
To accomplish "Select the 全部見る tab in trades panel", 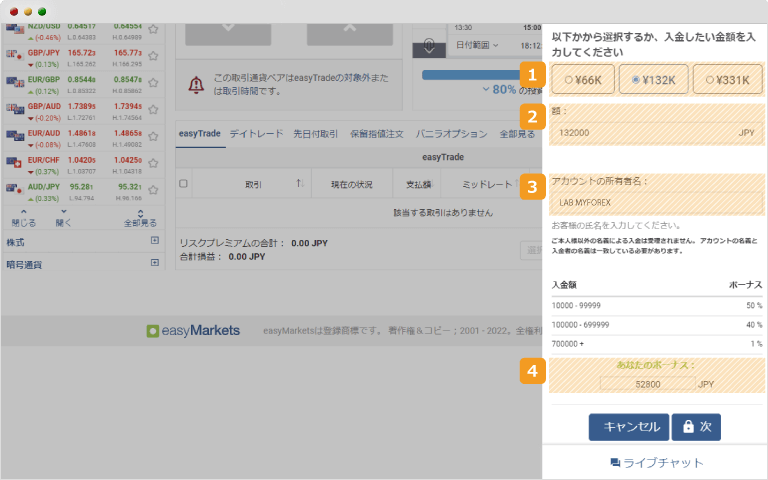I will [x=517, y=134].
